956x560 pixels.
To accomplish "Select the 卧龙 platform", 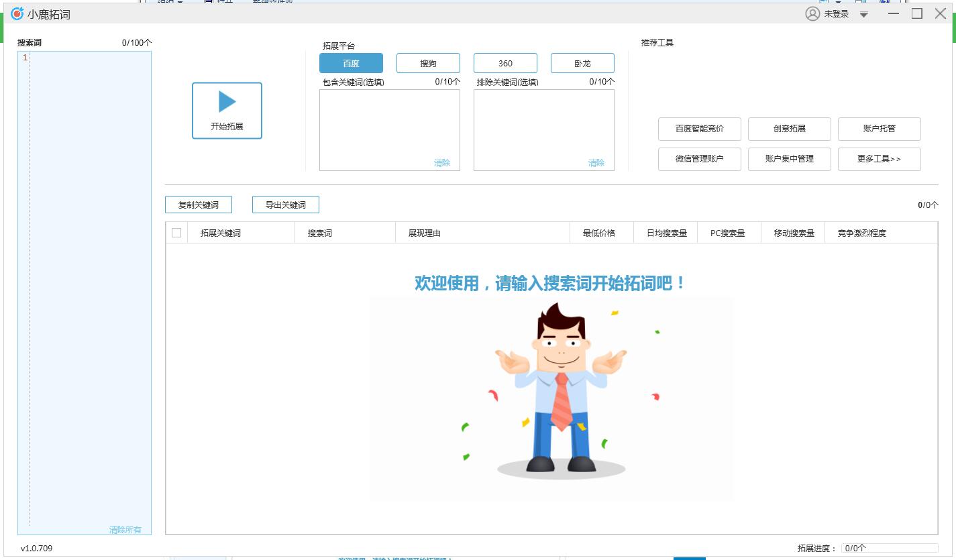I will (582, 62).
